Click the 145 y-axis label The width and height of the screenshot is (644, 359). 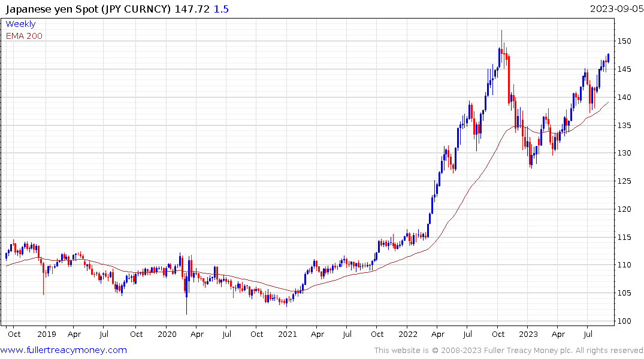624,69
